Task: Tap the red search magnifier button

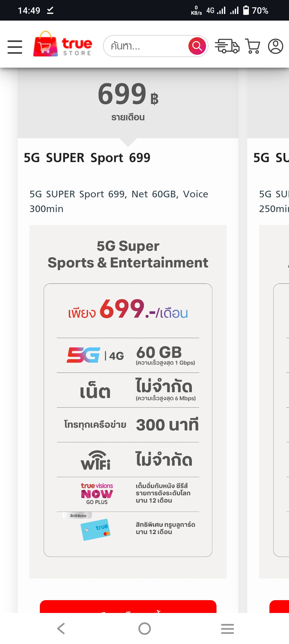Action: 197,46
